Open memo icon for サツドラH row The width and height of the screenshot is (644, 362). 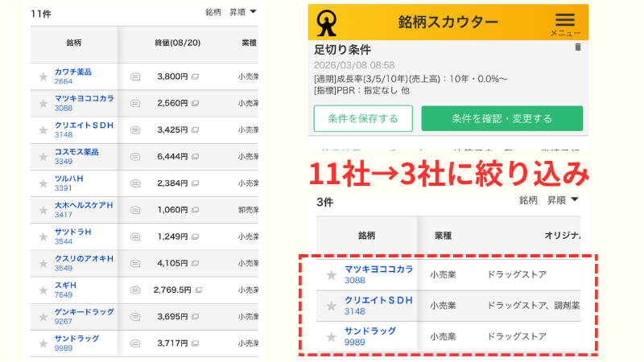(x=135, y=237)
